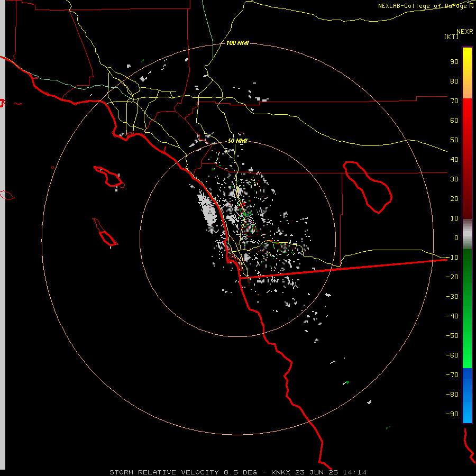Click the -60 value on the velocity scale
Image resolution: width=476 pixels, height=476 pixels.
(x=452, y=355)
